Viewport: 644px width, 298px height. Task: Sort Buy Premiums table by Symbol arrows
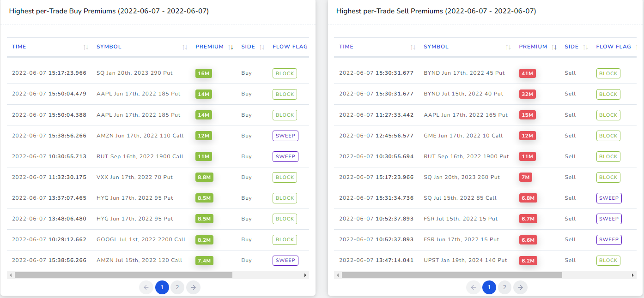[x=185, y=47]
